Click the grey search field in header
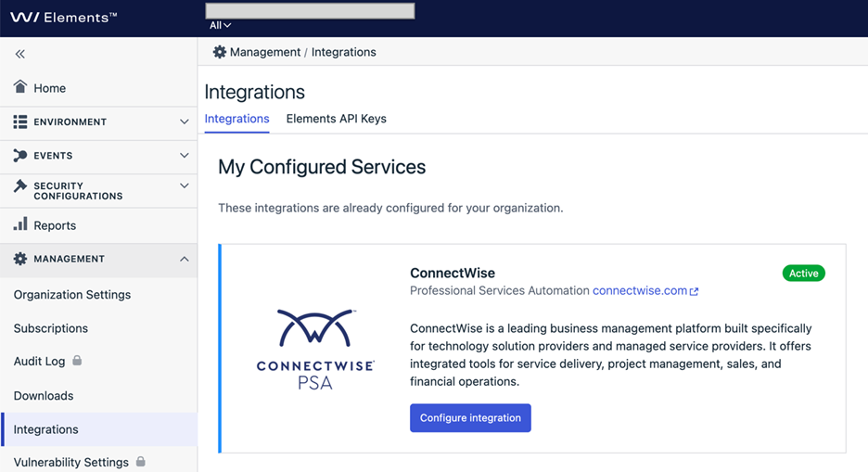The height and width of the screenshot is (472, 868). (310, 10)
